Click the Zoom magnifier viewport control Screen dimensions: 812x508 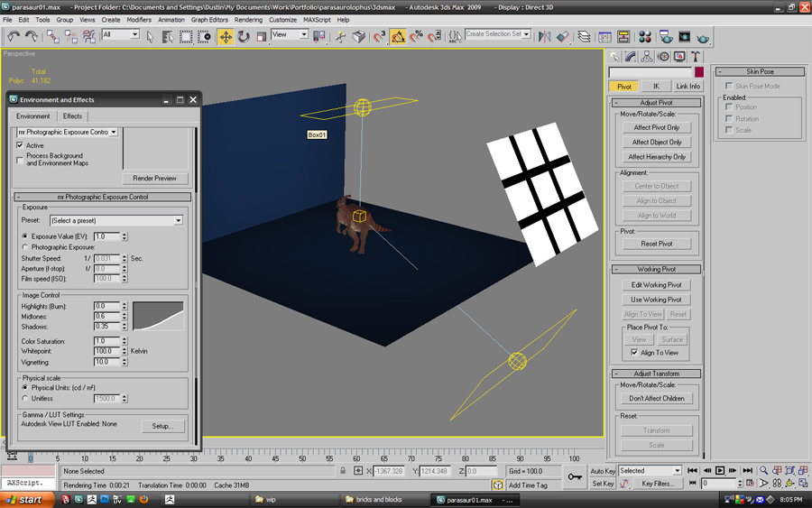(763, 470)
